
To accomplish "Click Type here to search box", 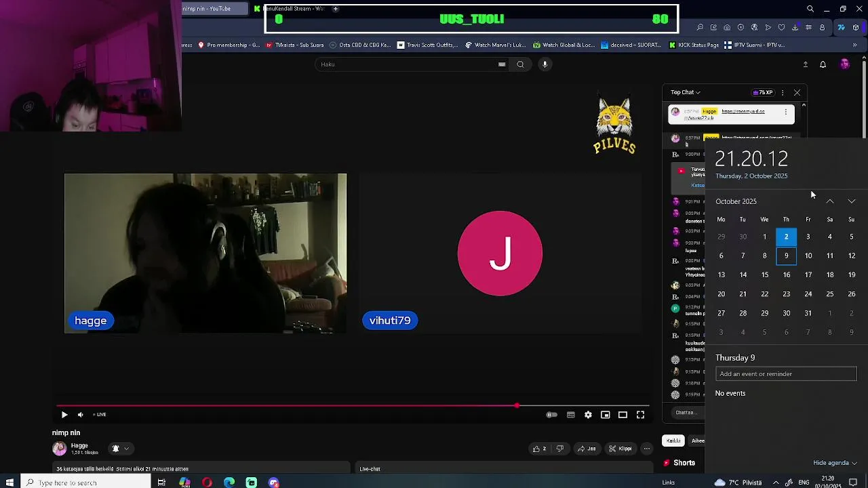I will [x=85, y=483].
